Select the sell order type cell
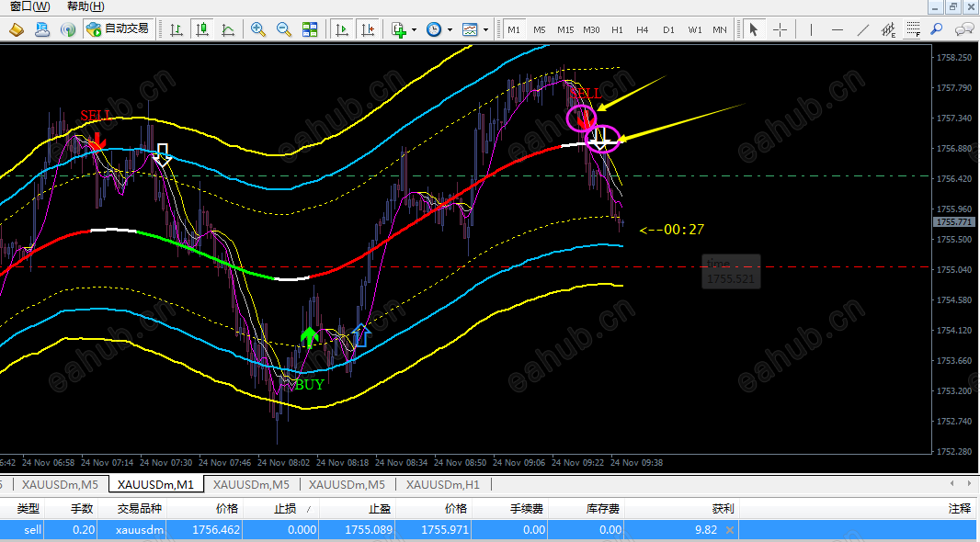Image resolution: width=980 pixels, height=542 pixels. point(32,529)
